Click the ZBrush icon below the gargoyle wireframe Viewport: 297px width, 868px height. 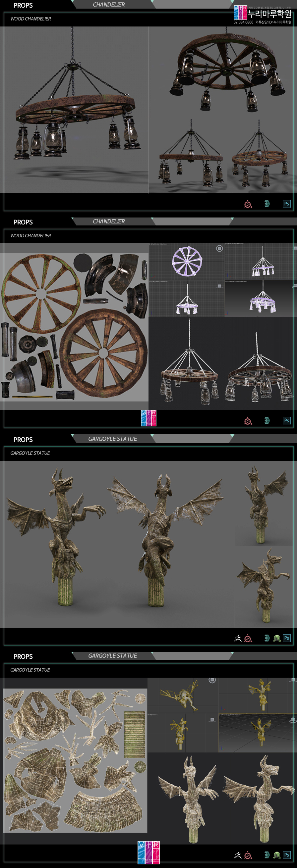pyautogui.click(x=238, y=855)
